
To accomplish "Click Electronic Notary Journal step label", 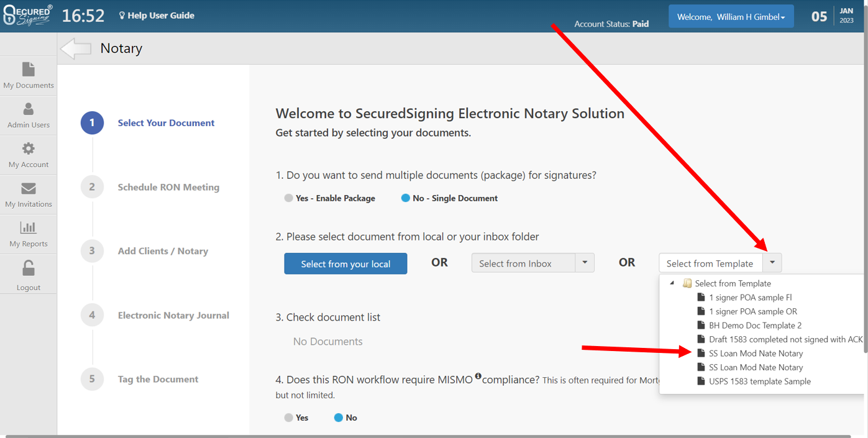I will tap(173, 315).
